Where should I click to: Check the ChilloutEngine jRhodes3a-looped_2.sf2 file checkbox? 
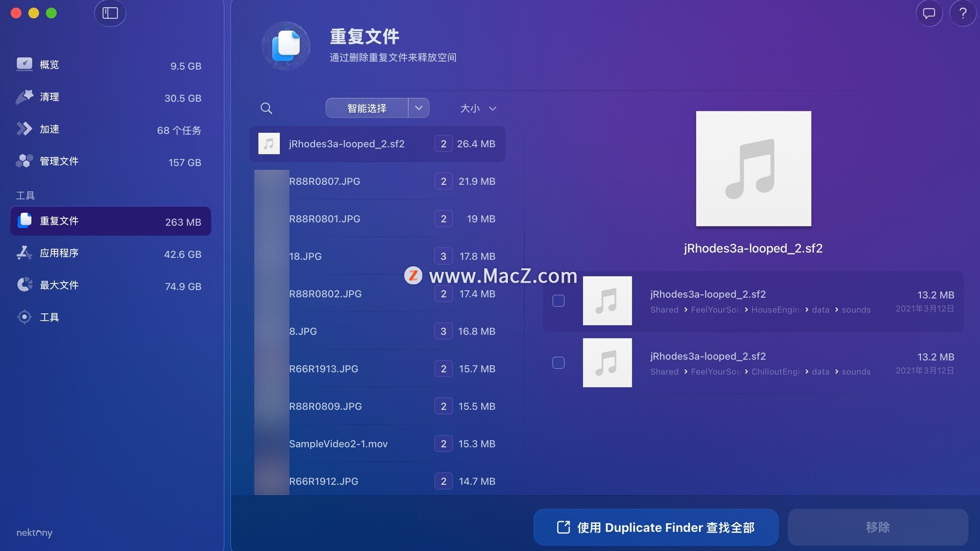[x=558, y=363]
